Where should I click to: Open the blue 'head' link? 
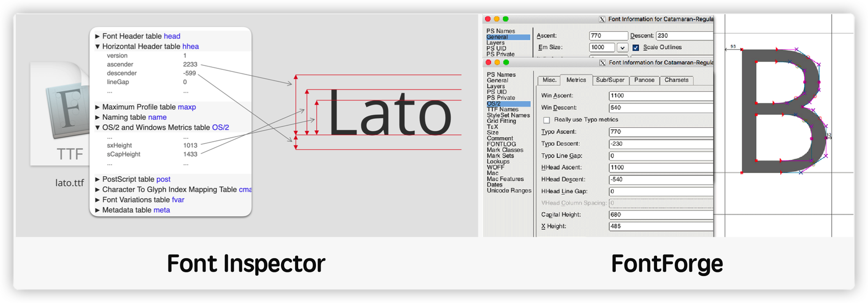[172, 36]
